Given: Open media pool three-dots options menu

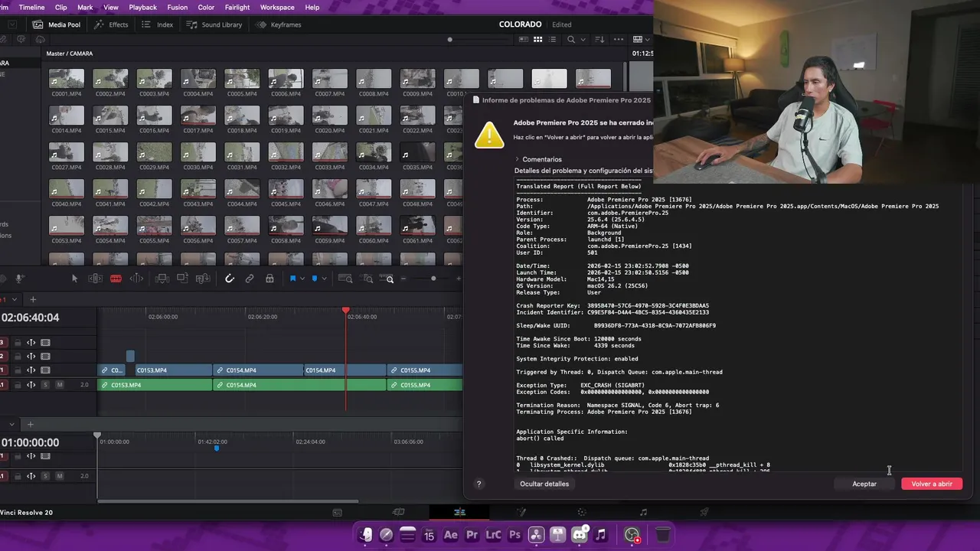Looking at the screenshot, I should click(617, 39).
